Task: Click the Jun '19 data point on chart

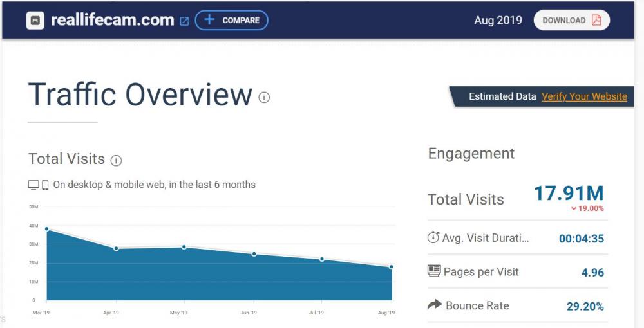Action: [254, 254]
